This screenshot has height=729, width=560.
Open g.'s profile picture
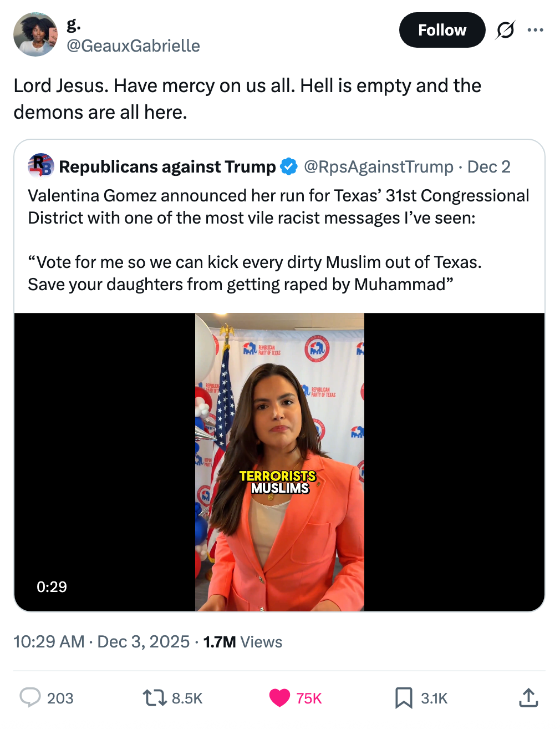pos(35,34)
